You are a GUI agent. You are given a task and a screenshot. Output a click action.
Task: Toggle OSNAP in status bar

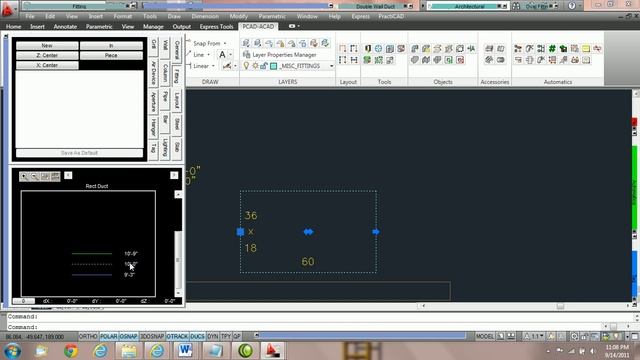click(129, 336)
